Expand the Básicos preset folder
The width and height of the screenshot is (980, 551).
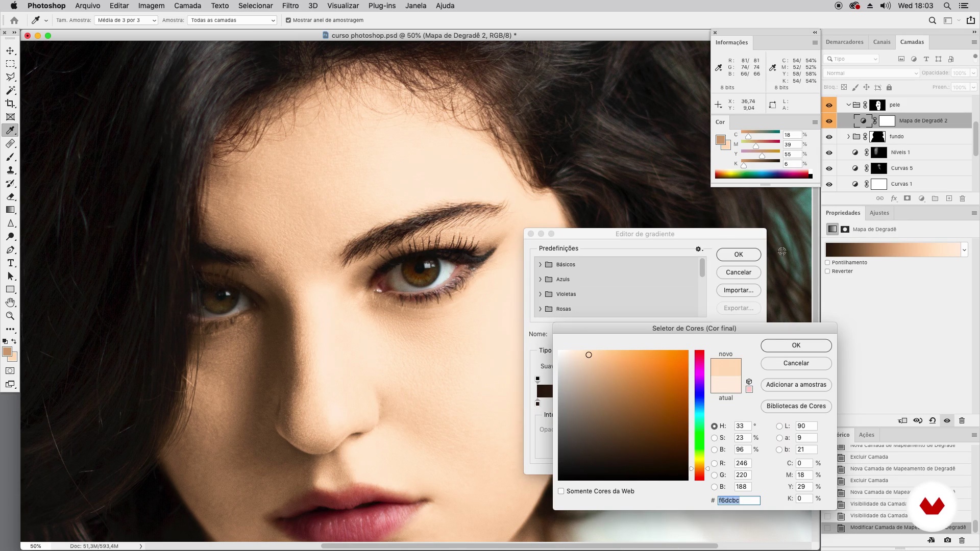[540, 265]
